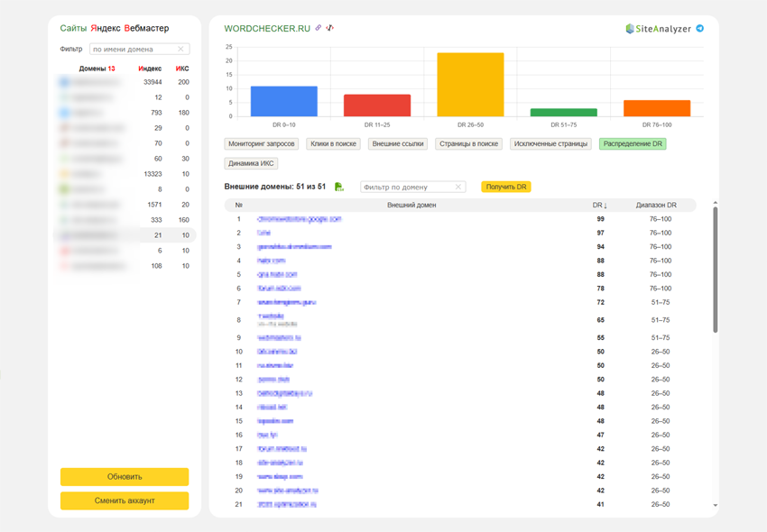Viewport: 767px width, 532px height.
Task: Open external domain link in row 13
Action: (284, 393)
